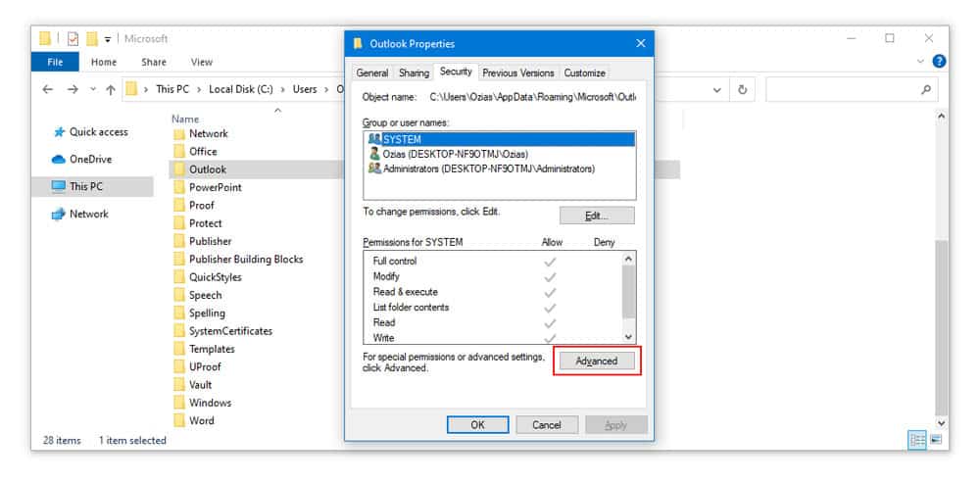Open the View ribbon tab
This screenshot has width=980, height=482.
[202, 62]
